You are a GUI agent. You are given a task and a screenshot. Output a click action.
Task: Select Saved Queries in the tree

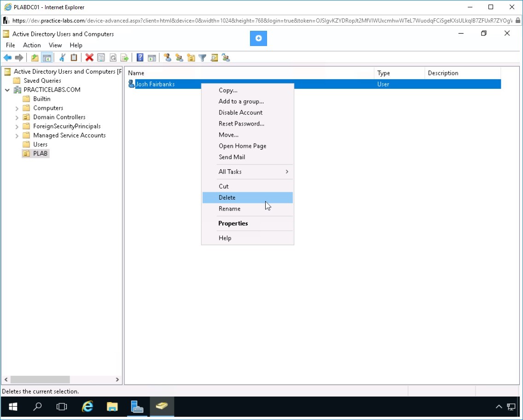point(42,81)
